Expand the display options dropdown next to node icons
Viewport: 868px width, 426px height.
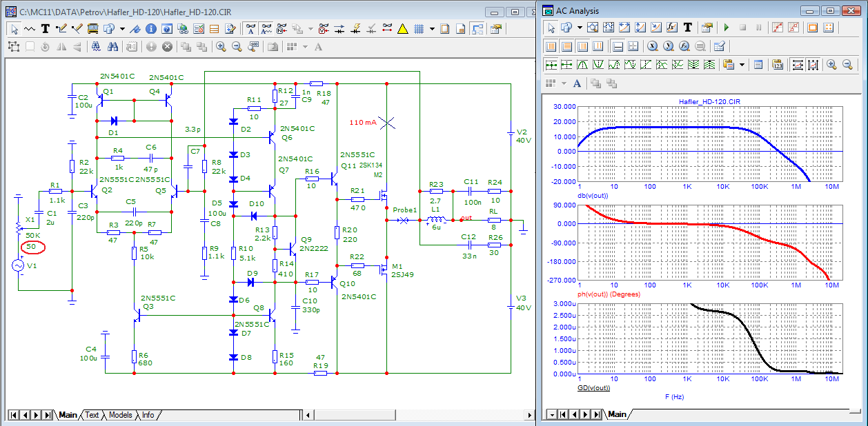coord(310,29)
